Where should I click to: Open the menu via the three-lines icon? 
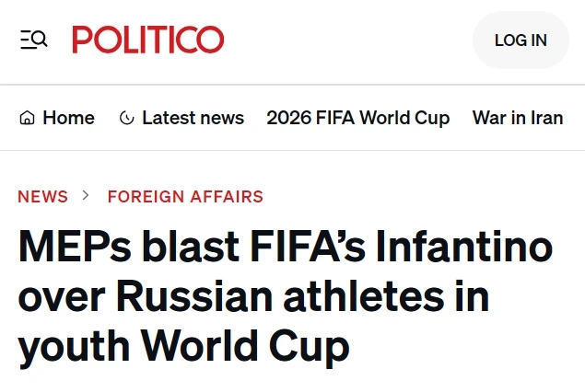pyautogui.click(x=26, y=40)
